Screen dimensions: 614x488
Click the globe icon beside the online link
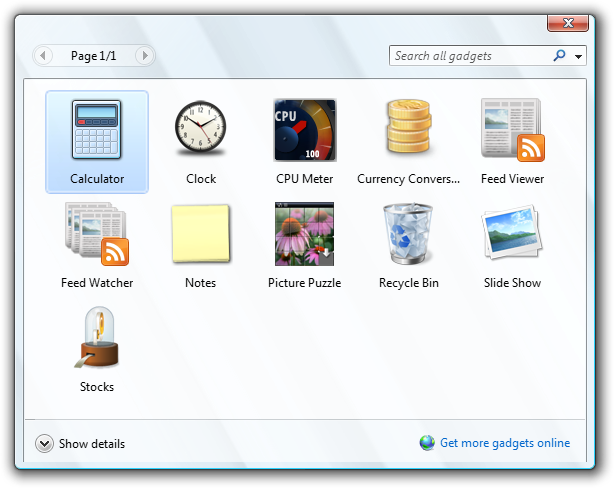[427, 443]
